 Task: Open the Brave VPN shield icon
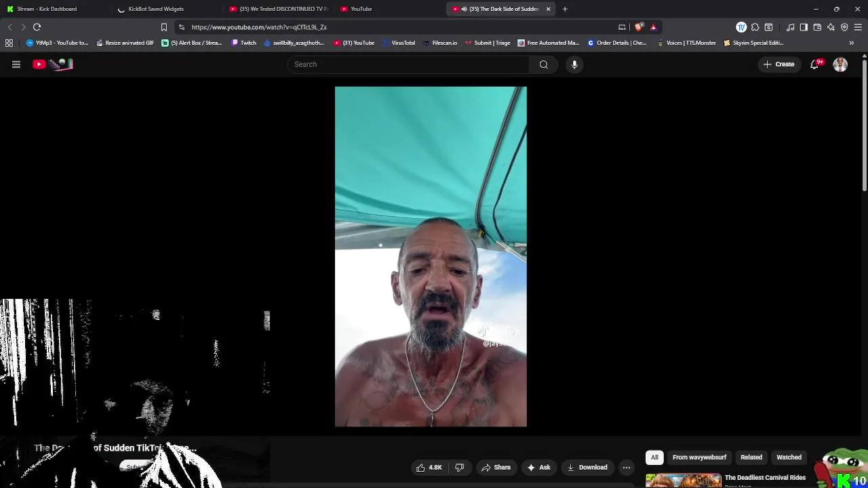click(x=844, y=27)
